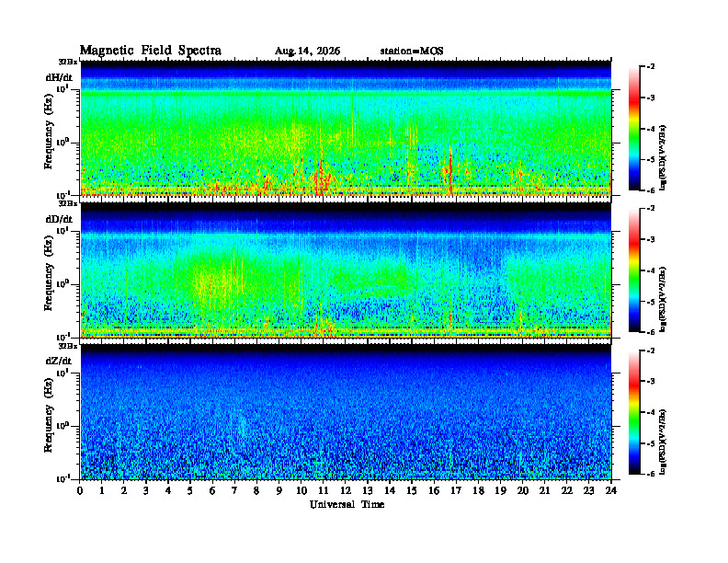The image size is (728, 563).
Task: Click hour 10 on the time axis
Action: point(301,490)
